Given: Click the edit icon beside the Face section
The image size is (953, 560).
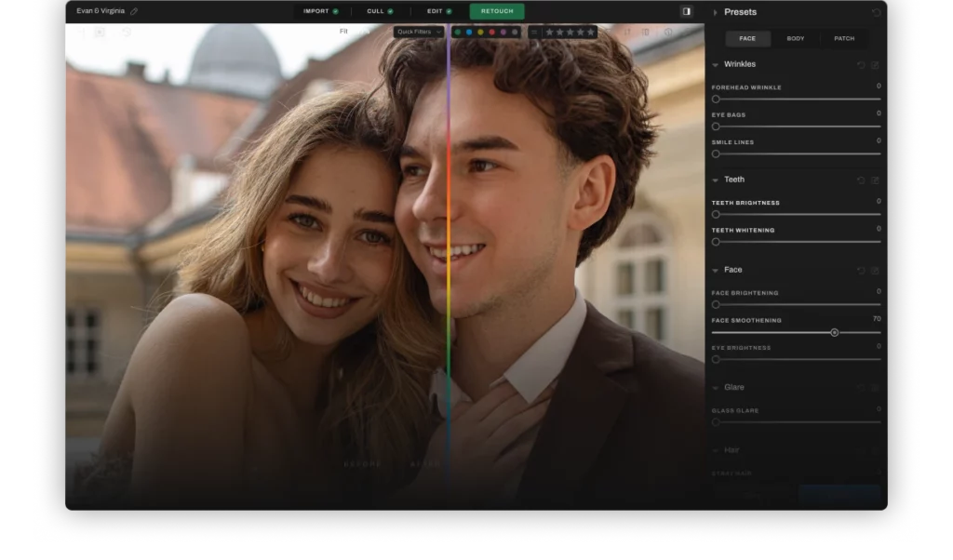Looking at the screenshot, I should click(x=875, y=270).
